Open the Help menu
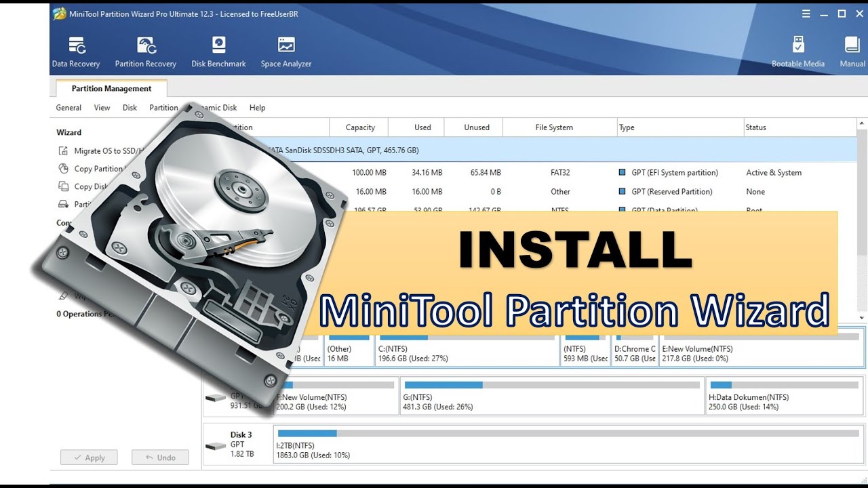868x488 pixels. click(257, 108)
